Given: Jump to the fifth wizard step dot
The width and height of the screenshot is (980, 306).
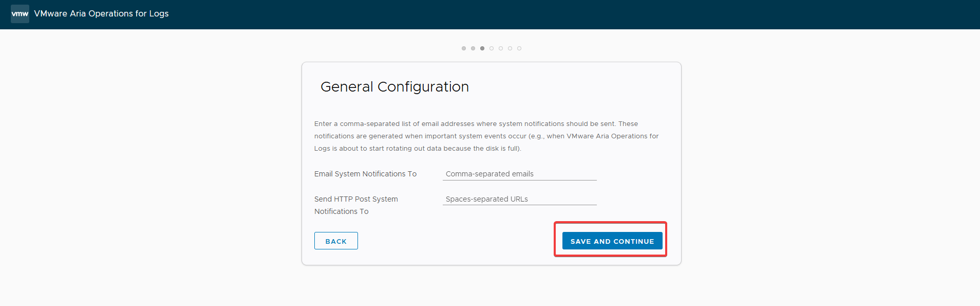Looking at the screenshot, I should pyautogui.click(x=501, y=48).
